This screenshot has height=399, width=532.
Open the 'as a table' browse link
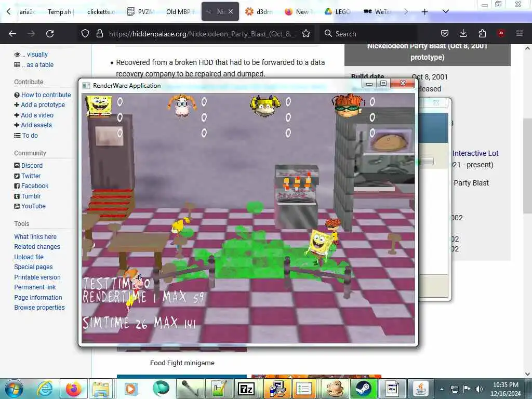tap(39, 65)
